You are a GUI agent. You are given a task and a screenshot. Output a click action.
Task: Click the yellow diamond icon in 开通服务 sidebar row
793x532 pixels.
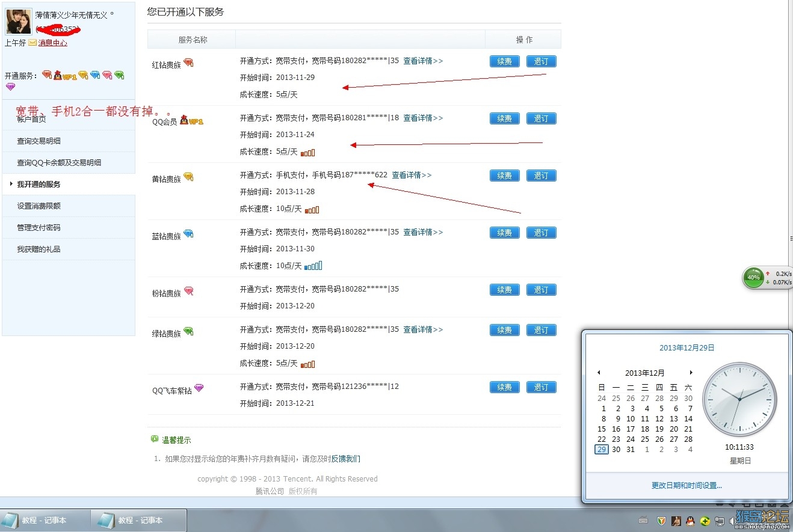[83, 75]
